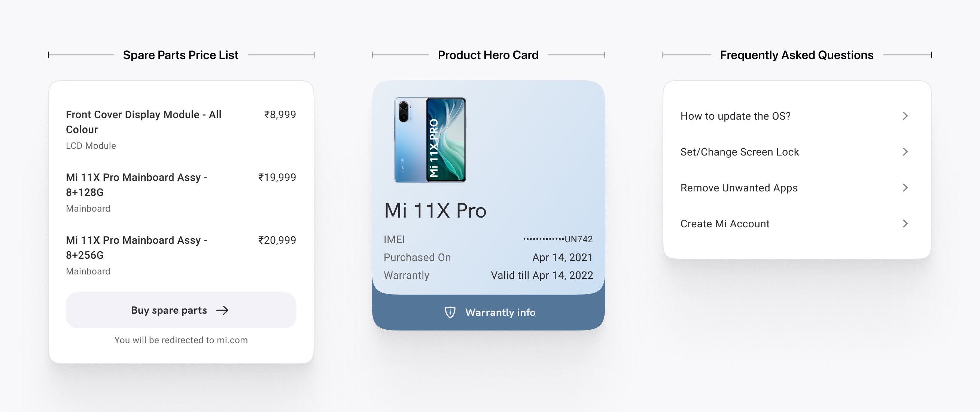Click the ₹8,999 price
This screenshot has height=412, width=980.
280,114
